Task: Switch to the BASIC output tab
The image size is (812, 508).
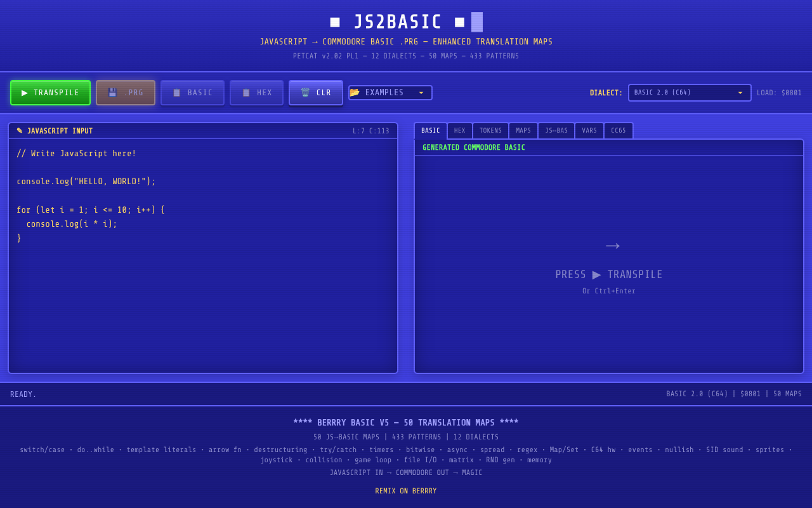Action: pos(431,131)
